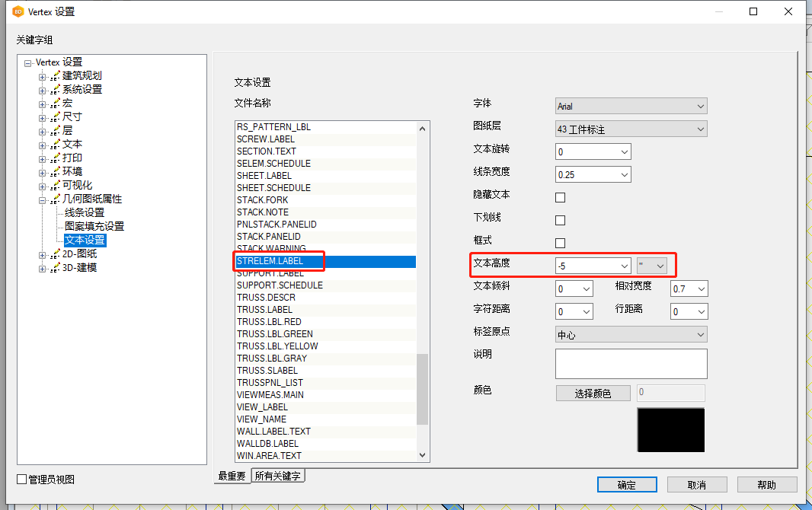
Task: Click the color number field next to 选择颜色
Action: [670, 393]
